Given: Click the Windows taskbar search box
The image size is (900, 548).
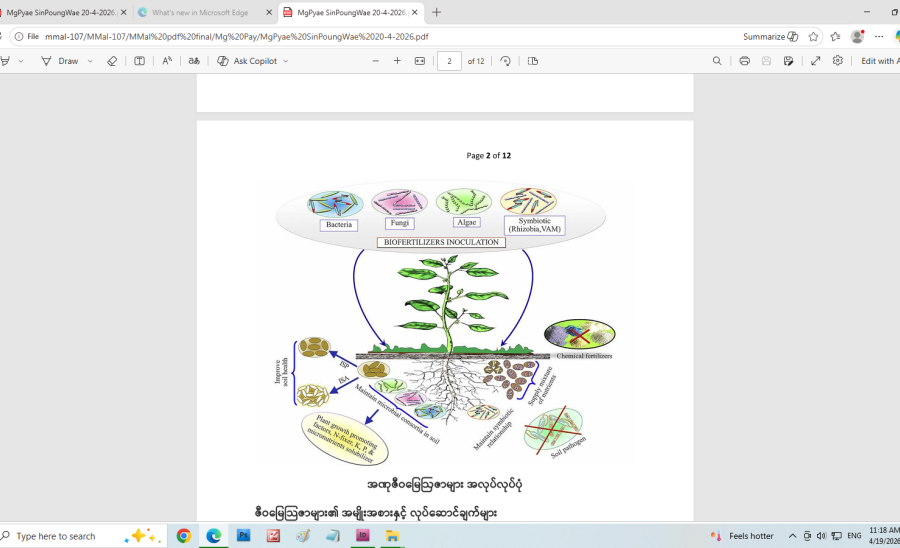Looking at the screenshot, I should pos(83,536).
